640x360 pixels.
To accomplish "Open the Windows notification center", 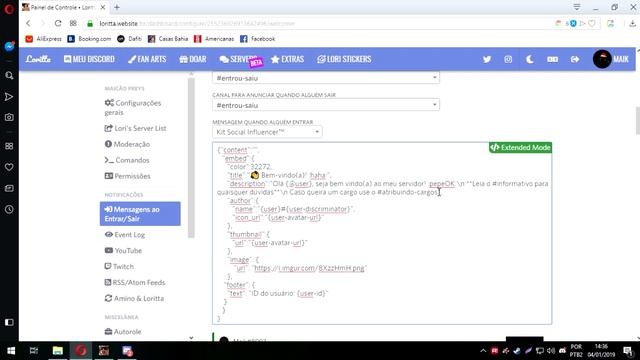I will 628,351.
